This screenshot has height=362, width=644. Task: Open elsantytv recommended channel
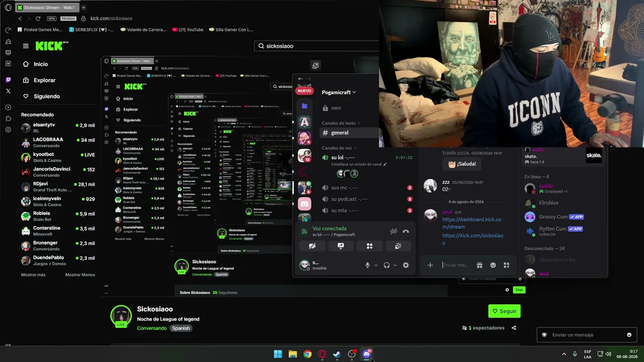tap(58, 128)
